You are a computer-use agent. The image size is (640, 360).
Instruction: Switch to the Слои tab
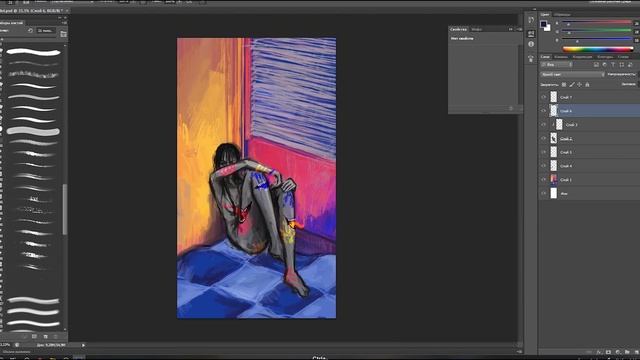click(x=545, y=57)
